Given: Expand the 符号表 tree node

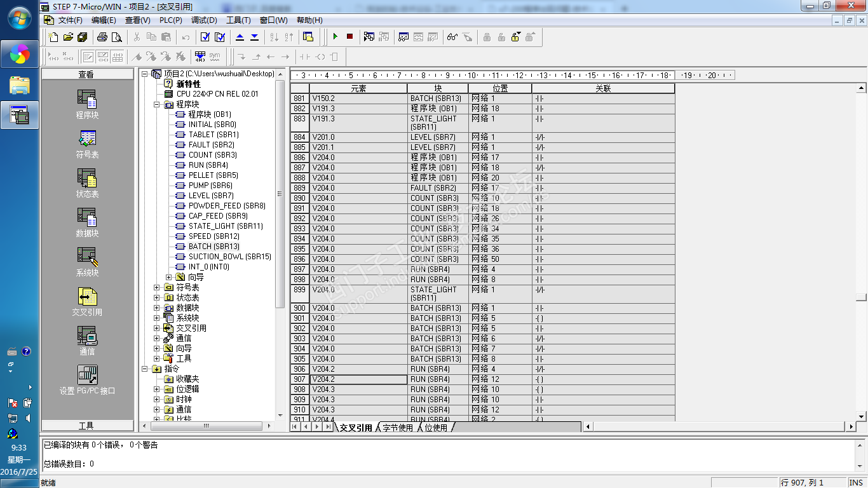Looking at the screenshot, I should tap(157, 287).
